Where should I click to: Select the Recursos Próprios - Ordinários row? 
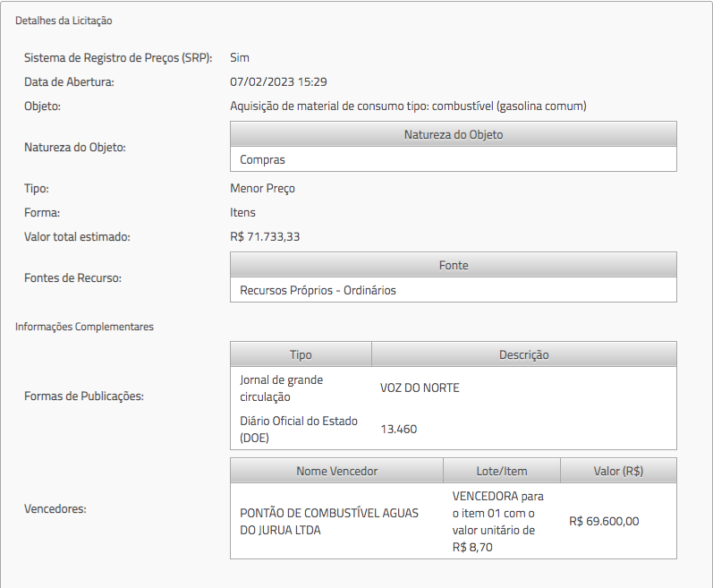(x=318, y=290)
